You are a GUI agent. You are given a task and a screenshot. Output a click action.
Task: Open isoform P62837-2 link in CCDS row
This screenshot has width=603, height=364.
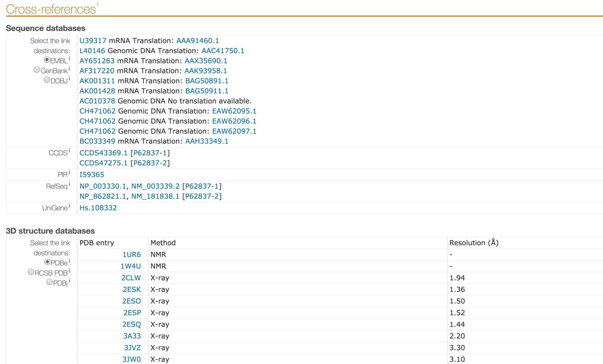[150, 163]
